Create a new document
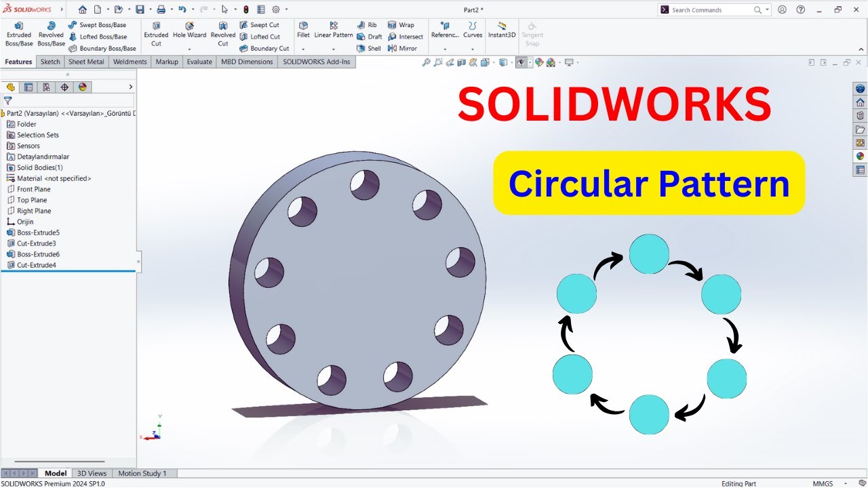 (98, 9)
